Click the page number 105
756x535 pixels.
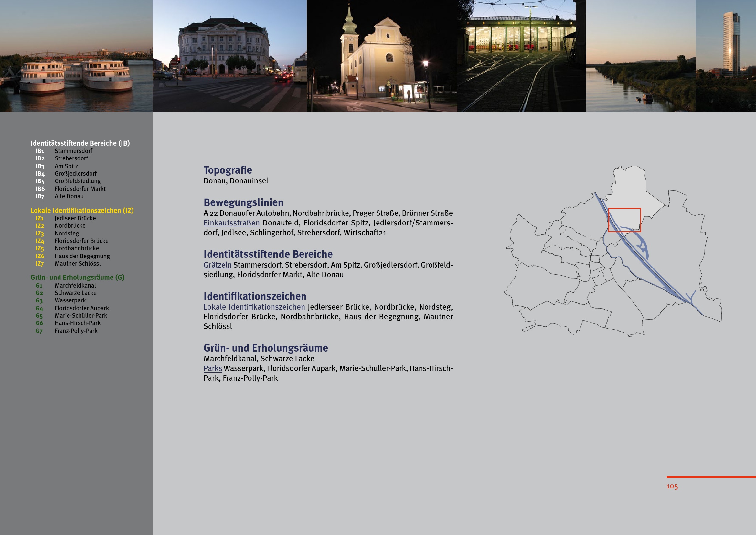(672, 486)
